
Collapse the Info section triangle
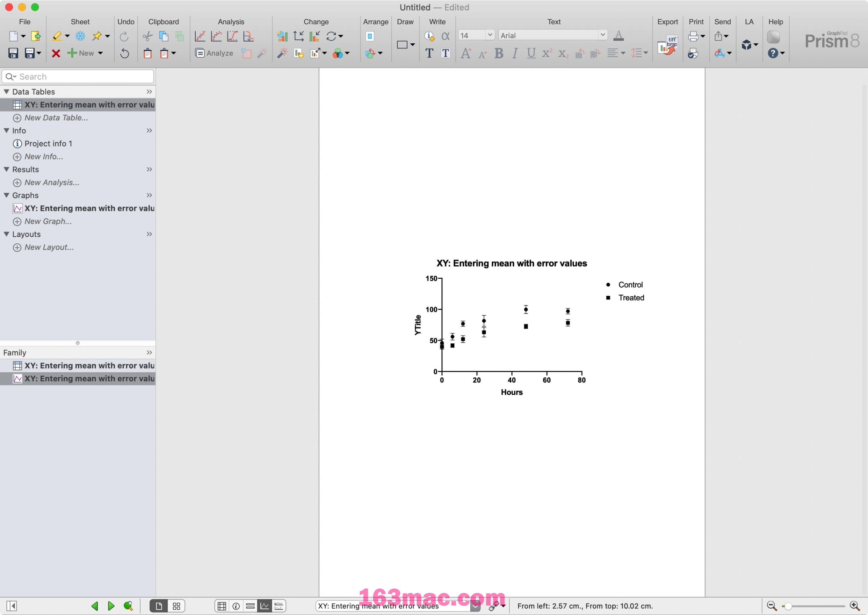[6, 130]
